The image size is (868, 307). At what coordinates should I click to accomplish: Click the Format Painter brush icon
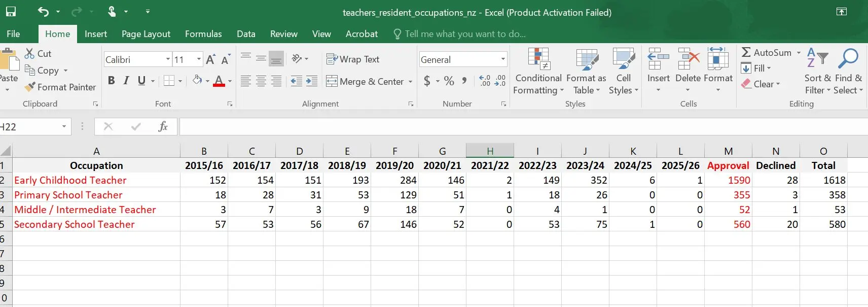tap(30, 87)
